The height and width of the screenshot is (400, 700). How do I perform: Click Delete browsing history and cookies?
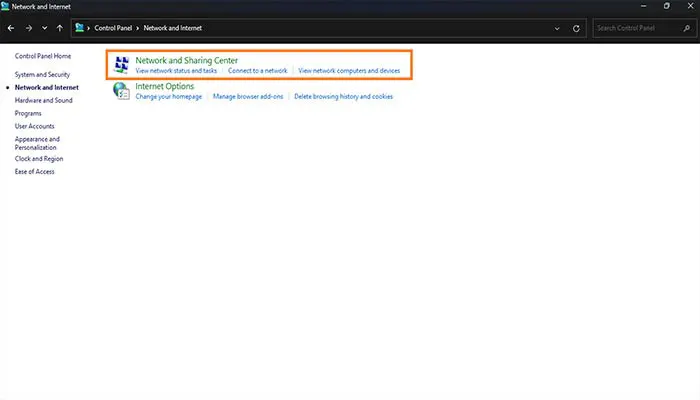[343, 96]
